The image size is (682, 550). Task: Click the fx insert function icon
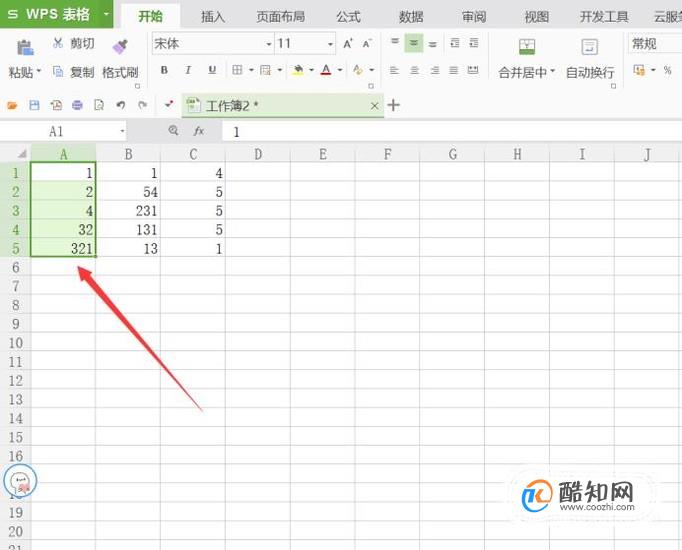click(x=199, y=131)
